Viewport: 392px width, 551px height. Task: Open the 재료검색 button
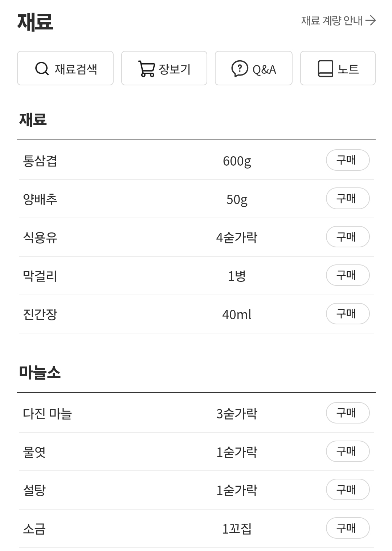(x=65, y=68)
